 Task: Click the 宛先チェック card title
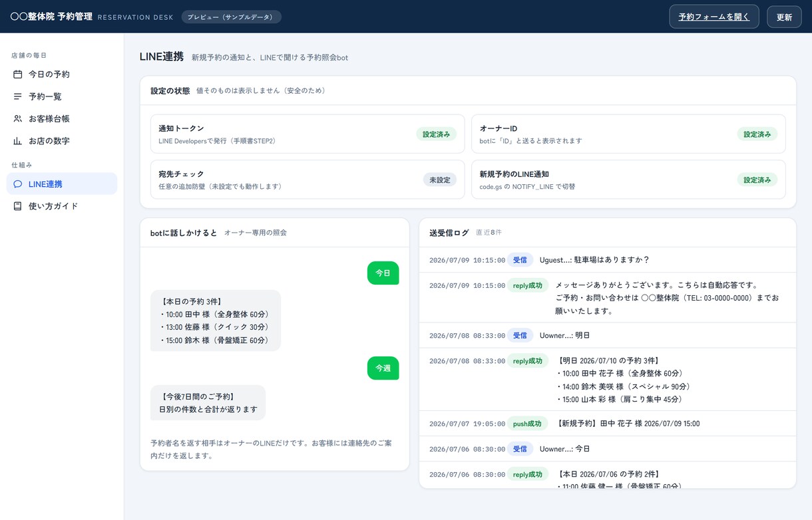181,174
